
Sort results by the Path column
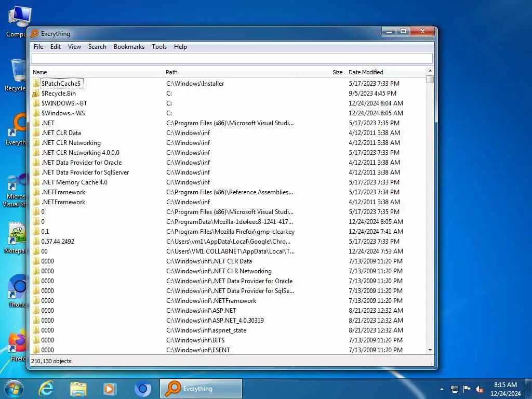coord(231,72)
